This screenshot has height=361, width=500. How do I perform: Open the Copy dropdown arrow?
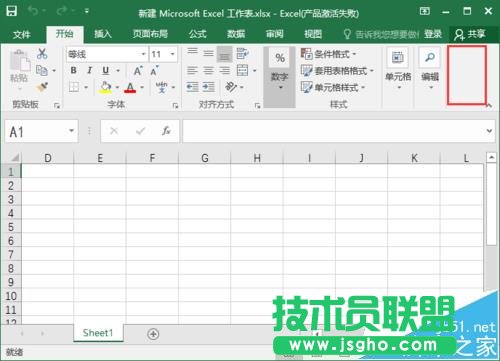pos(54,71)
